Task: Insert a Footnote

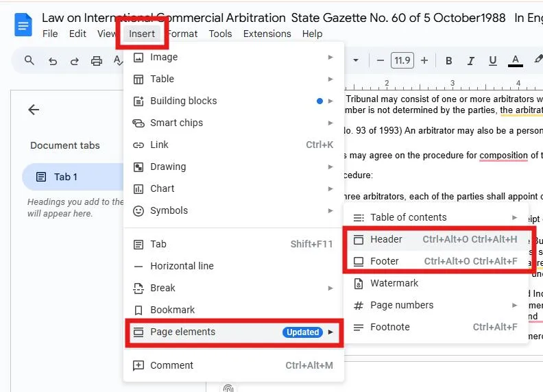Action: 436,328
